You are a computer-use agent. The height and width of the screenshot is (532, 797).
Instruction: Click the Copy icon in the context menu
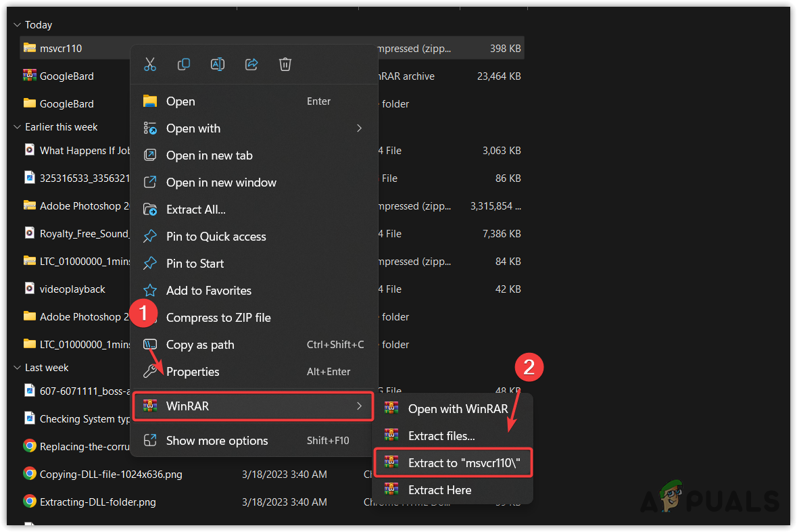(x=183, y=64)
